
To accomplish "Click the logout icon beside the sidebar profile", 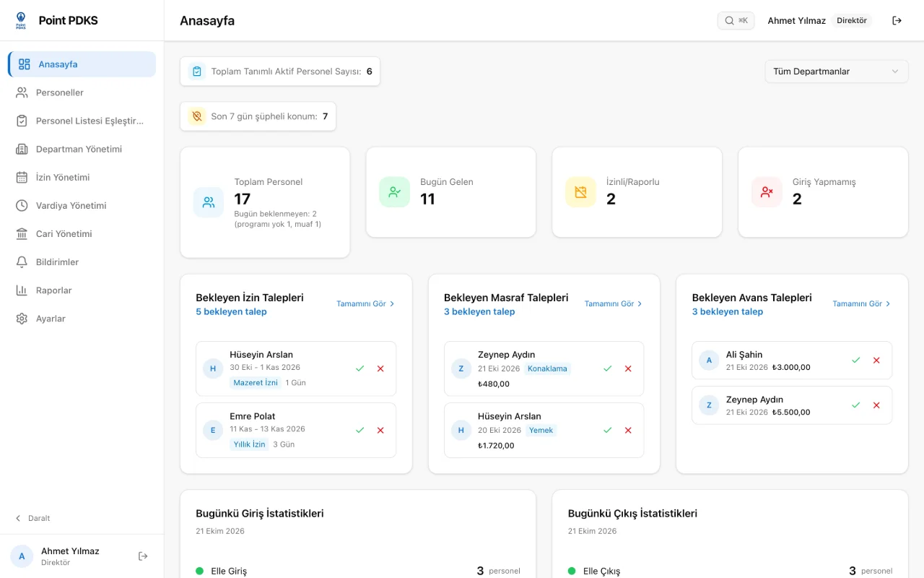I will coord(143,556).
